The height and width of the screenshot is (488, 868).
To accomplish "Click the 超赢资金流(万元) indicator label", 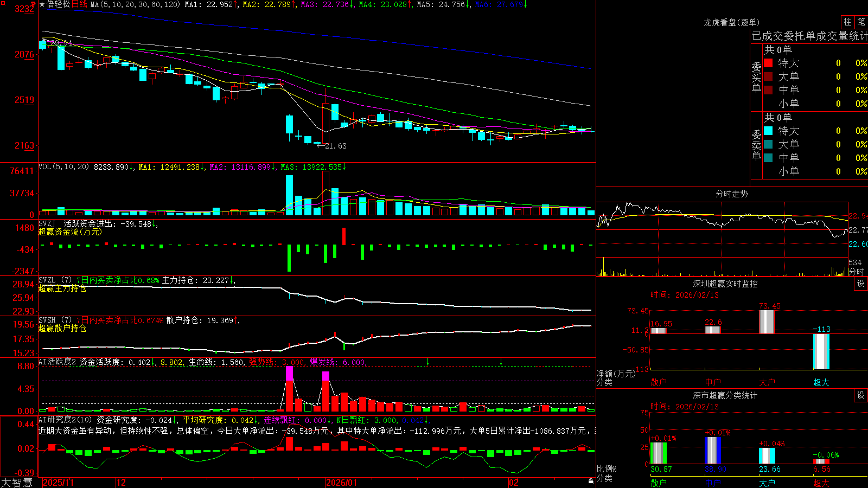I will coord(70,232).
